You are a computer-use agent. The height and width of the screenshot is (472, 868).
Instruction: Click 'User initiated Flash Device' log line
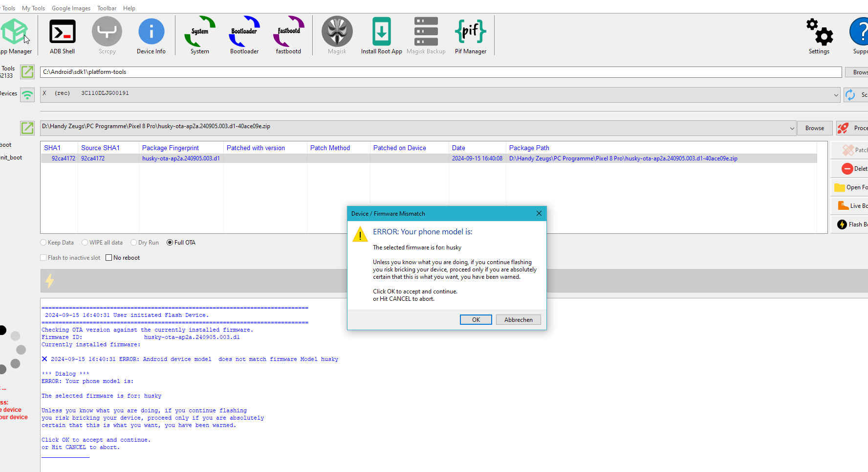(127, 315)
